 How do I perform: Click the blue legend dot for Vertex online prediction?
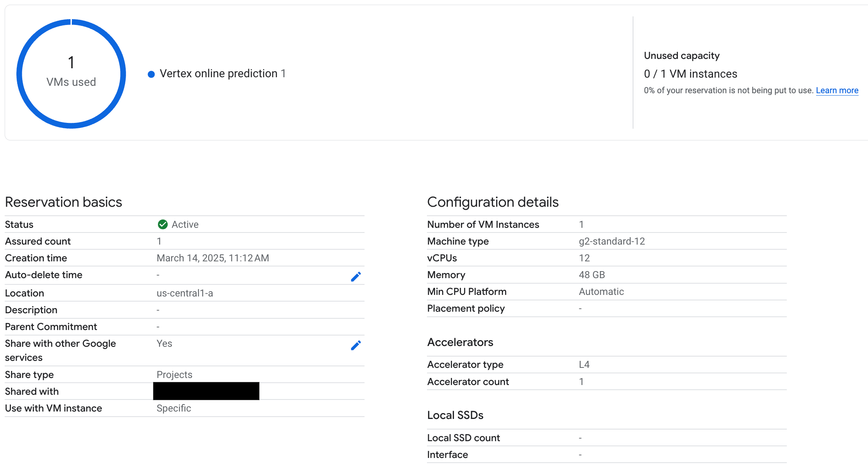pyautogui.click(x=151, y=74)
